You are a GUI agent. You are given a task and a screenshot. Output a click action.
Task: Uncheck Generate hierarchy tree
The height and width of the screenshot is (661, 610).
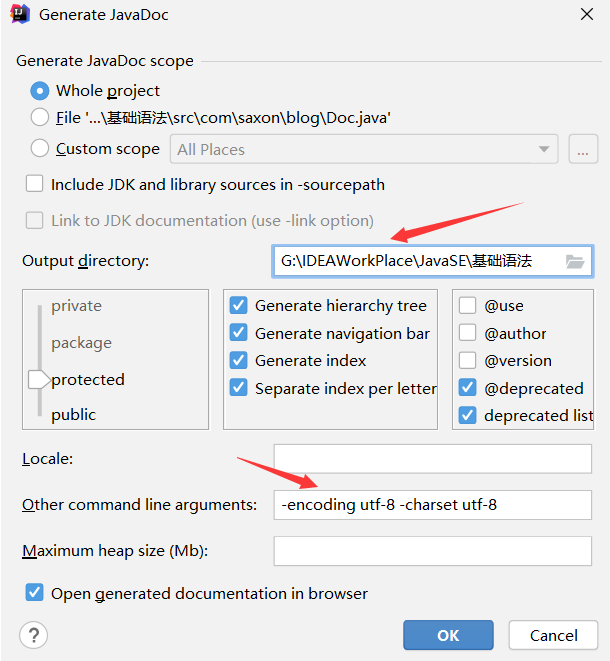(238, 306)
